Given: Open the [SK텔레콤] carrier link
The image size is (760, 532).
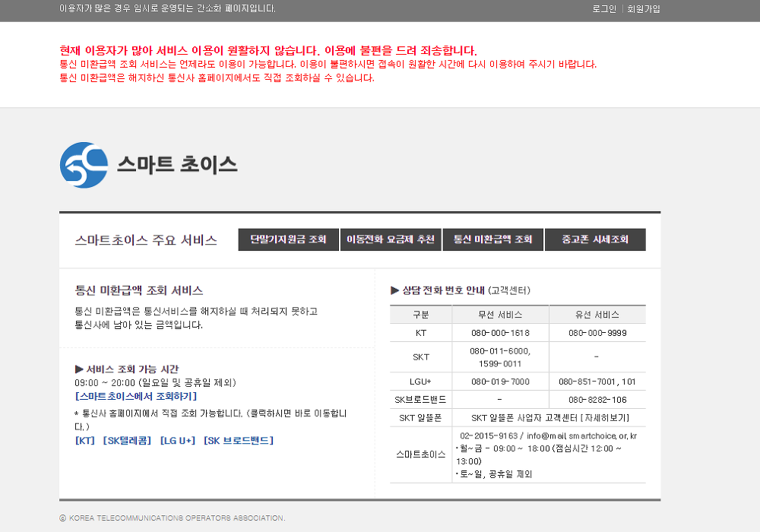Looking at the screenshot, I should pos(127,441).
